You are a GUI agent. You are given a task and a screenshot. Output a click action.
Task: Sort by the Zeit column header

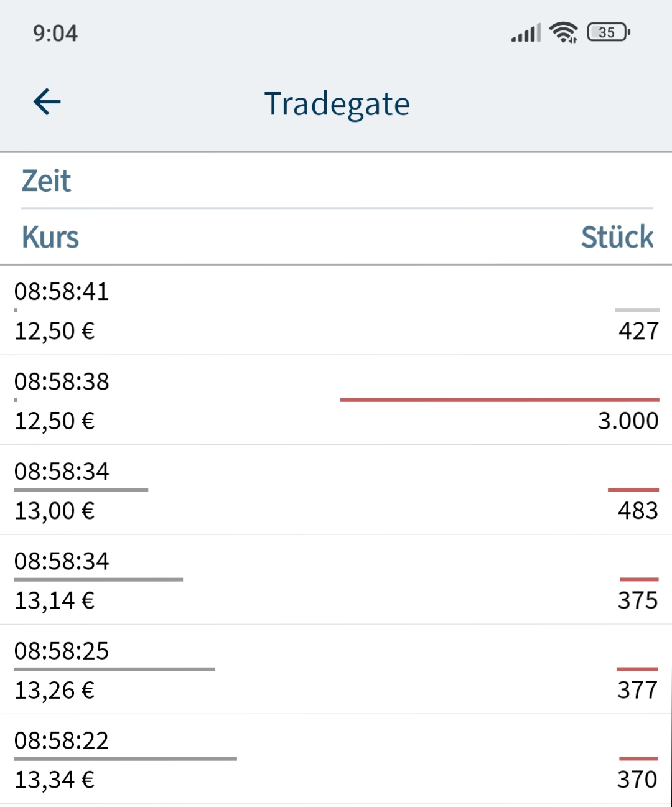tap(46, 181)
